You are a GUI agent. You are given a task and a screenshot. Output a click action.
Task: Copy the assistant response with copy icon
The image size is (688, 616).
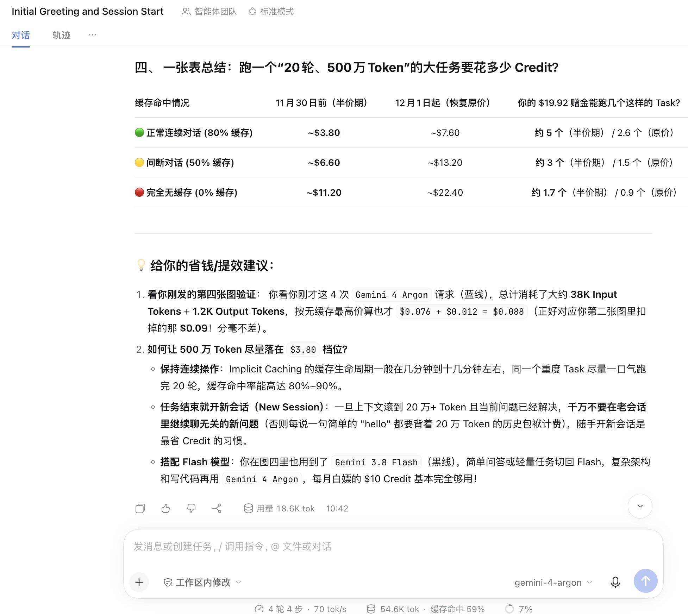tap(140, 508)
